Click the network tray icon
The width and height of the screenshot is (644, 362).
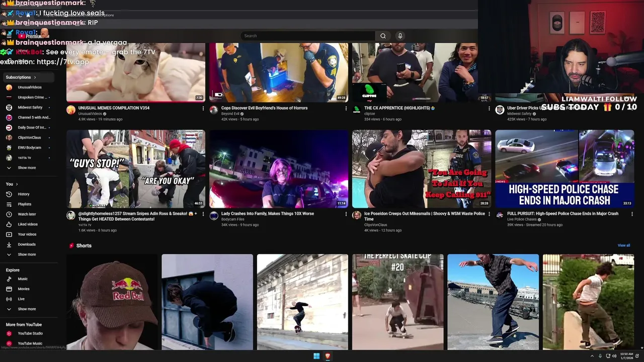[608, 356]
